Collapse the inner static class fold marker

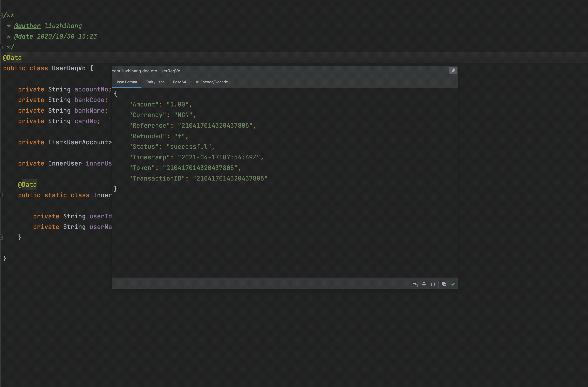click(1, 195)
